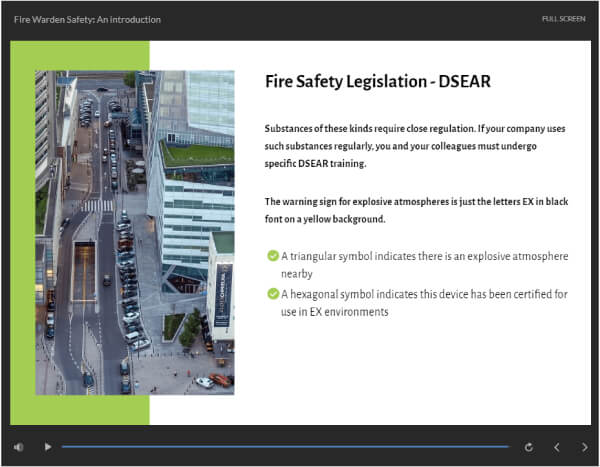The image size is (600, 467).
Task: Play the slide with the play button
Action: tap(48, 447)
